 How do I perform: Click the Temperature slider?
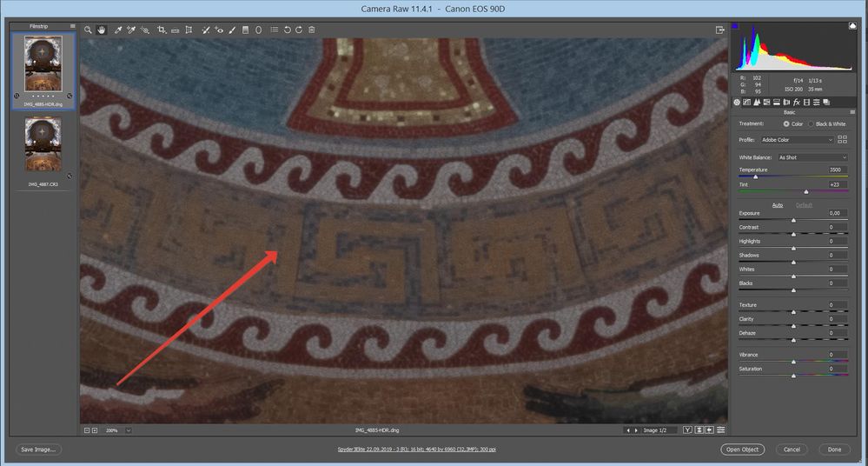click(x=793, y=176)
